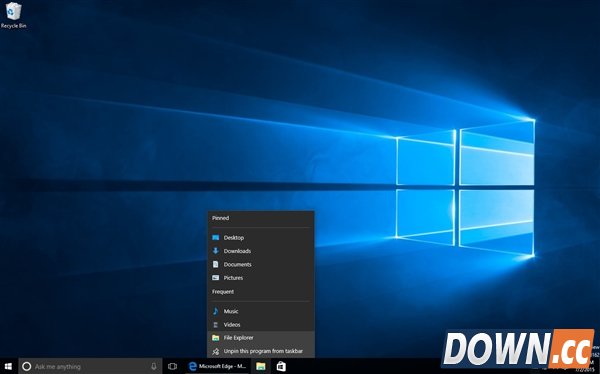This screenshot has height=374, width=600.
Task: Launch File Explorer from the jump list
Action: tap(261, 338)
